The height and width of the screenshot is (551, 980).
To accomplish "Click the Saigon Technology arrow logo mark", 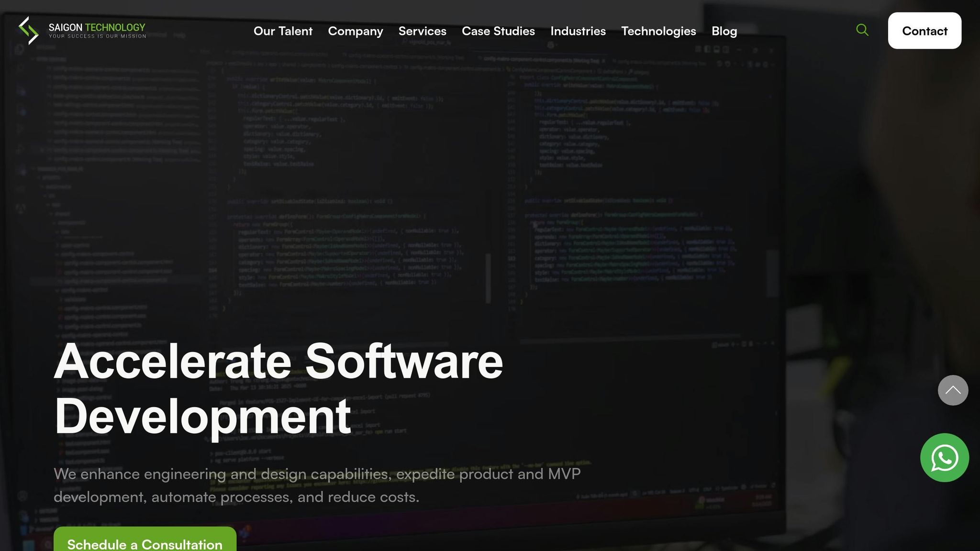I will tap(28, 31).
